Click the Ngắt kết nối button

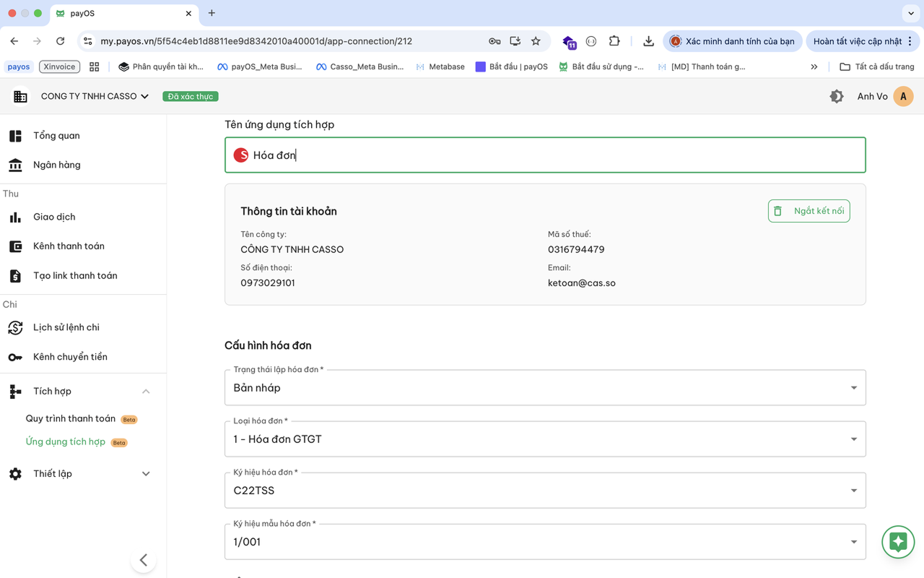point(808,211)
